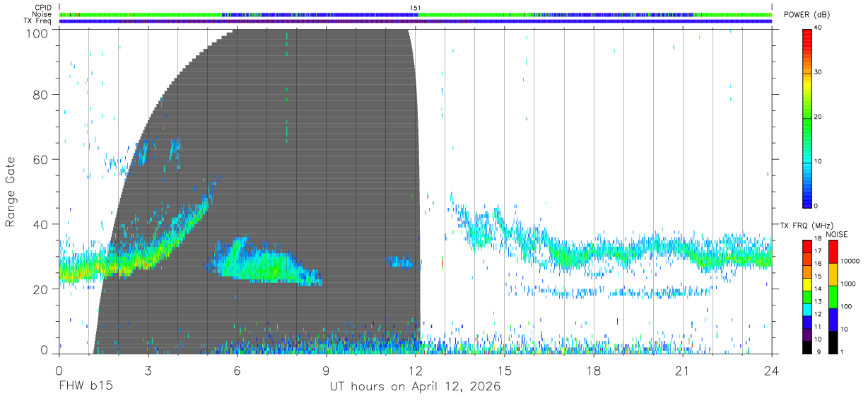Click the Range Gate tick label "80"

pyautogui.click(x=40, y=95)
